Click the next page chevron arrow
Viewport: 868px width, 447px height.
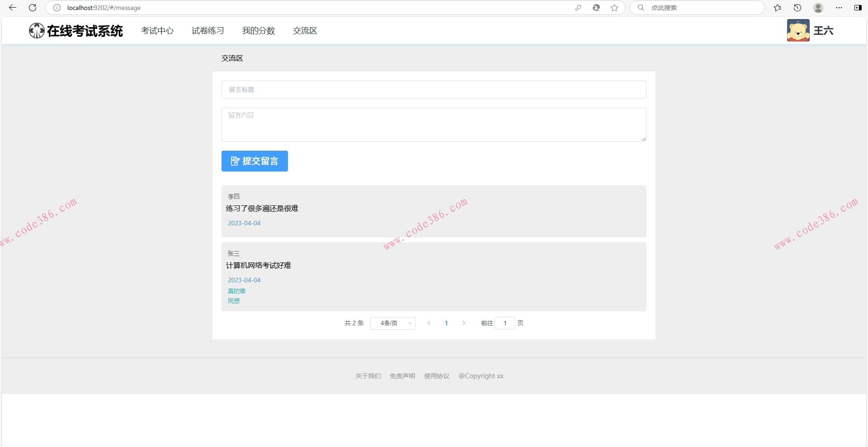[x=464, y=323]
